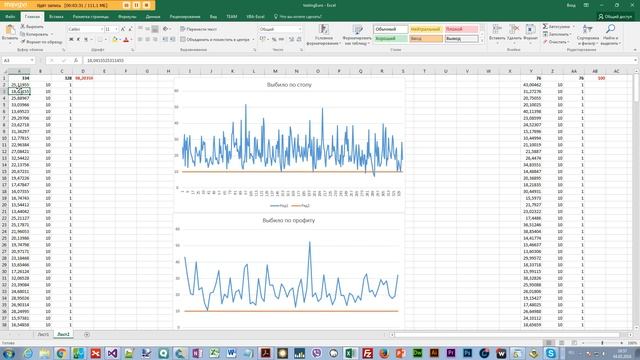Click the Paste (Вставить) clipboard icon
Image resolution: width=640 pixels, height=360 pixels.
[10, 30]
